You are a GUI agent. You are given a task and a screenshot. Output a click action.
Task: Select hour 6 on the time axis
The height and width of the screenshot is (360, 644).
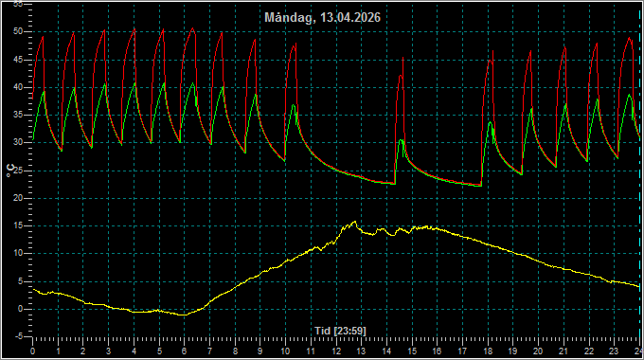pyautogui.click(x=184, y=351)
